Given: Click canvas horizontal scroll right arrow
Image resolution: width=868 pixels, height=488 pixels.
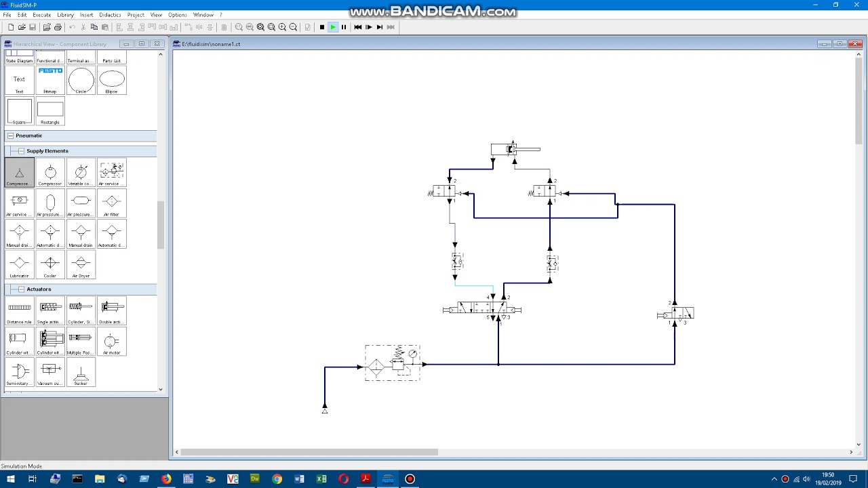Looking at the screenshot, I should tap(851, 452).
